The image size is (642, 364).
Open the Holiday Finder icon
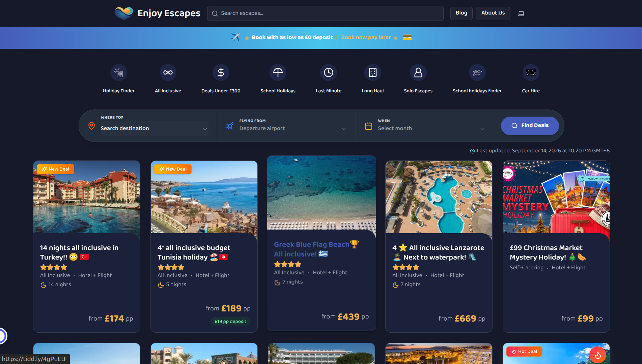point(119,72)
